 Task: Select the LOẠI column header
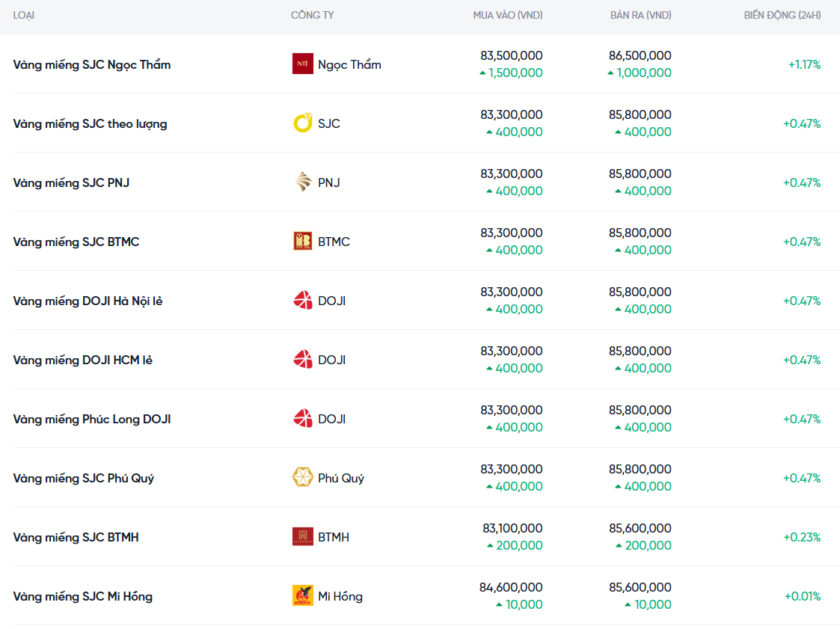point(24,16)
